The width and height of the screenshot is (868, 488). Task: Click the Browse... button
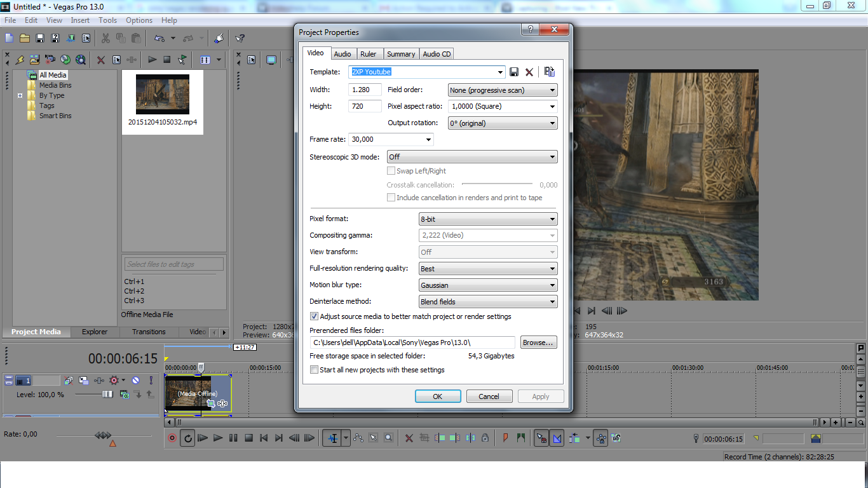pyautogui.click(x=538, y=342)
